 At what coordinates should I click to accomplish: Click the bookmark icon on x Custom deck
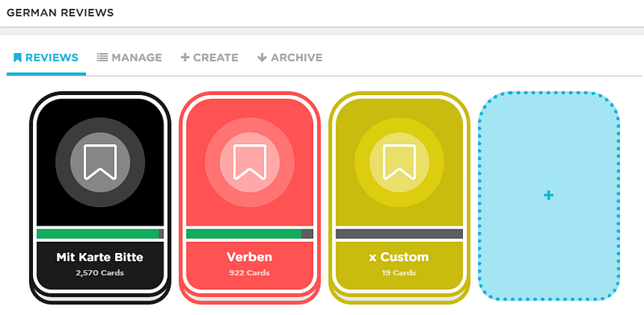coord(399,162)
